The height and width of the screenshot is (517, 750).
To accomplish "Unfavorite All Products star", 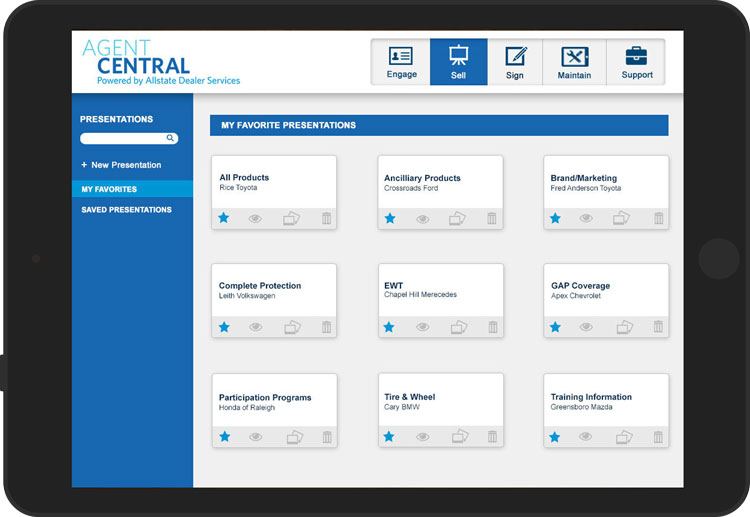I will pos(223,218).
